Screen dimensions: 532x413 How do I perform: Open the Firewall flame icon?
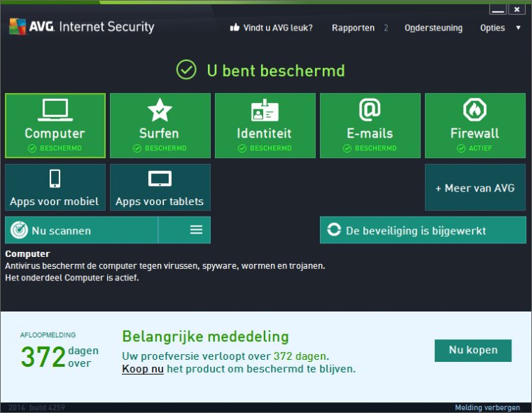pyautogui.click(x=475, y=109)
